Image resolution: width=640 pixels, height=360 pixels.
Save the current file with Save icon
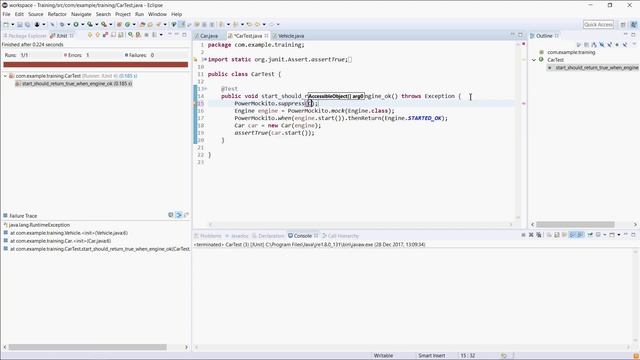tap(19, 24)
